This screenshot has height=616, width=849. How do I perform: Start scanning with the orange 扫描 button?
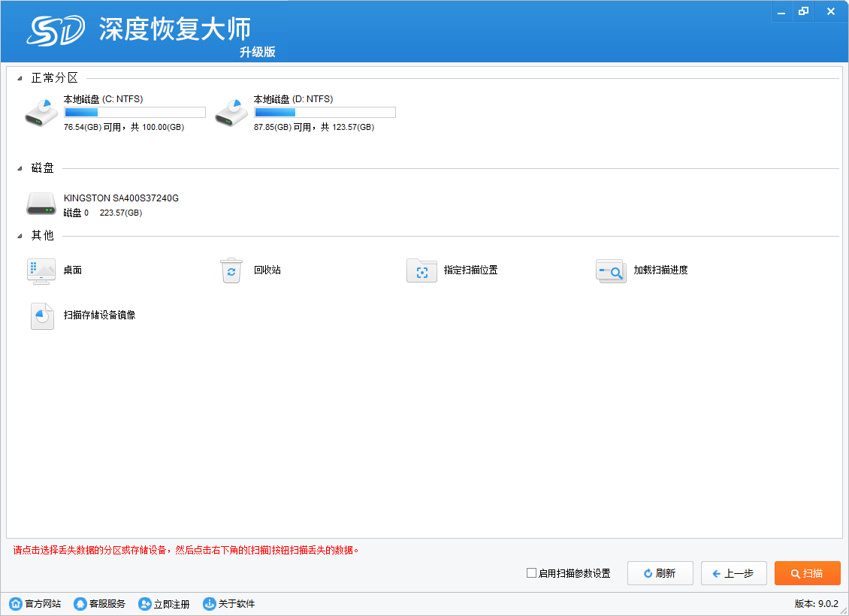[x=808, y=573]
